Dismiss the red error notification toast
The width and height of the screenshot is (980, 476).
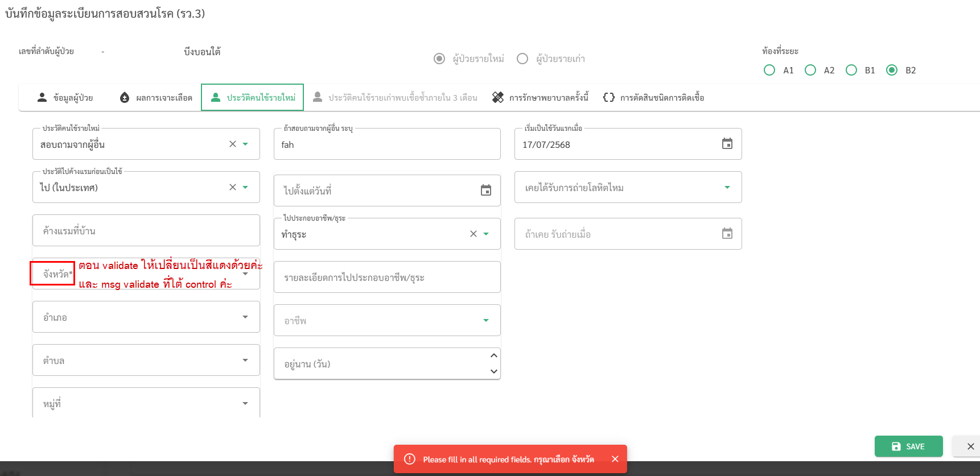pos(615,459)
